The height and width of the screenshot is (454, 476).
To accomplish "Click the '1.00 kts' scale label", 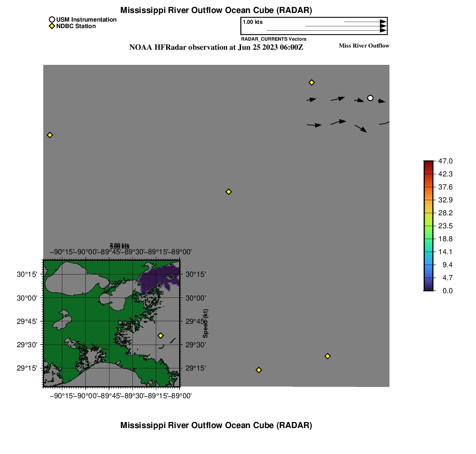I will pos(253,22).
